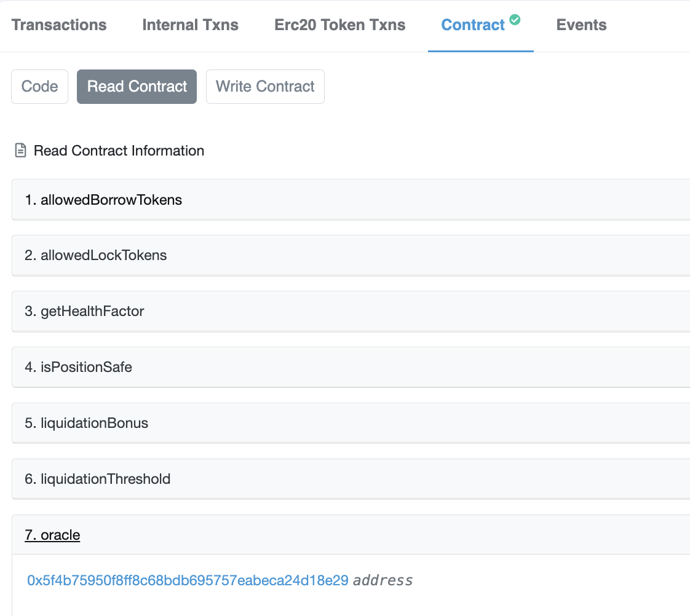Select the Read Contract button
690x616 pixels.
pyautogui.click(x=137, y=87)
